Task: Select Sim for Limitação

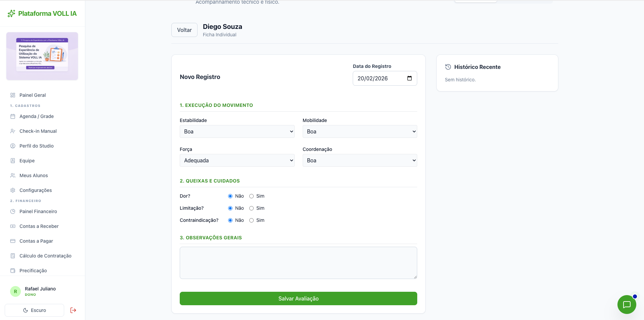Action: point(251,208)
